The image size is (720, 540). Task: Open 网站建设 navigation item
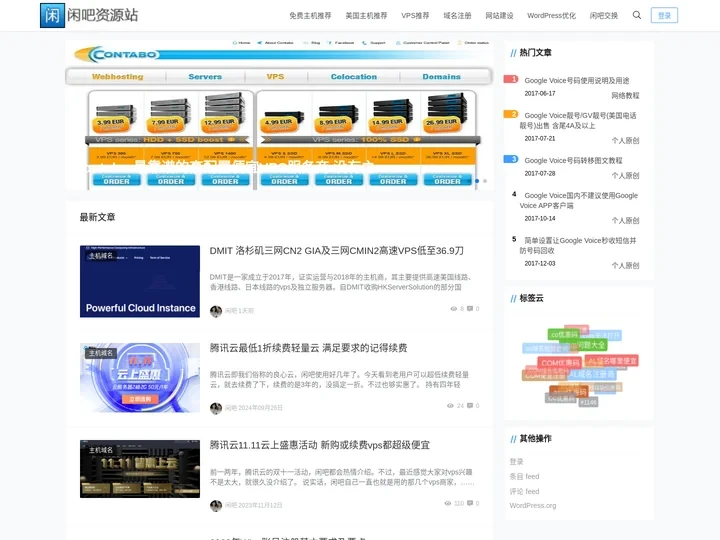point(499,16)
